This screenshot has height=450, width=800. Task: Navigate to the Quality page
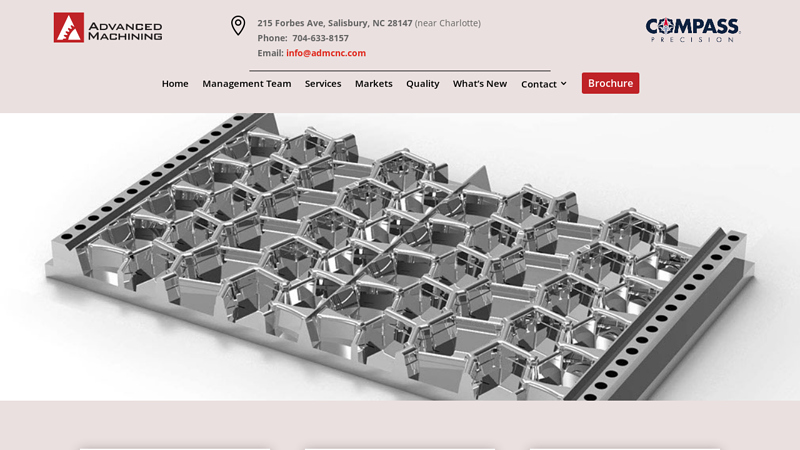[422, 84]
